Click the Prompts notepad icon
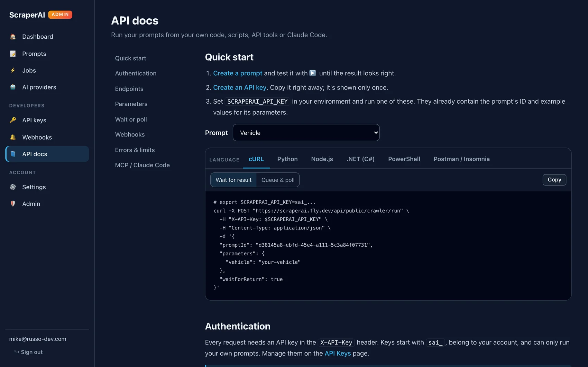Viewport: 588px width, 367px height. (x=13, y=54)
